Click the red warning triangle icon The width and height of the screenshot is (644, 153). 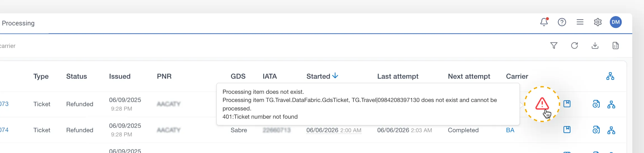[x=542, y=104]
